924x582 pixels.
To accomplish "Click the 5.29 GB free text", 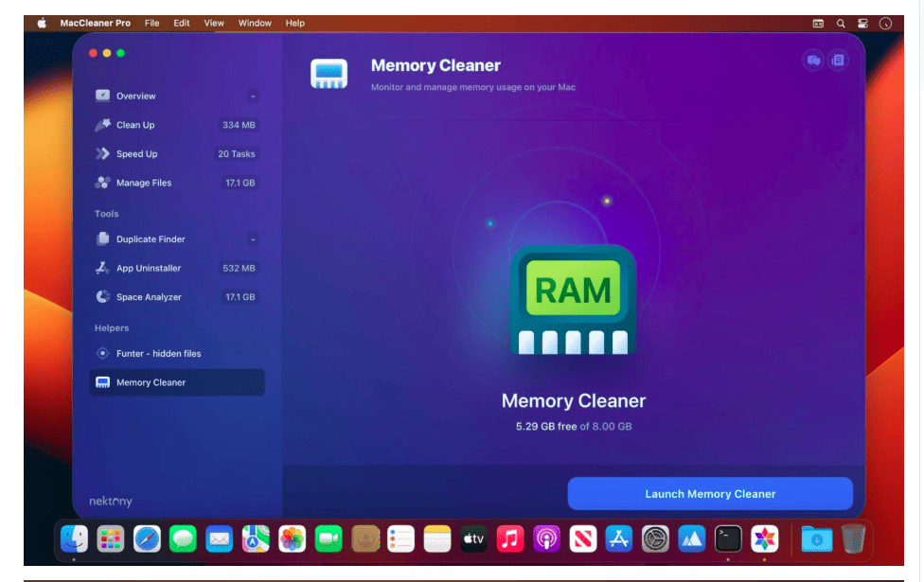I will pos(546,426).
